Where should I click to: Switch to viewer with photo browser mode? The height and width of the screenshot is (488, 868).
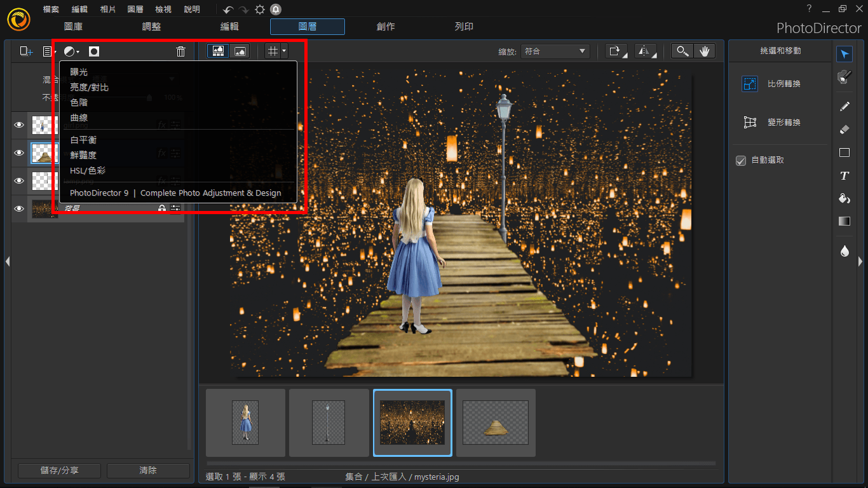(x=218, y=51)
